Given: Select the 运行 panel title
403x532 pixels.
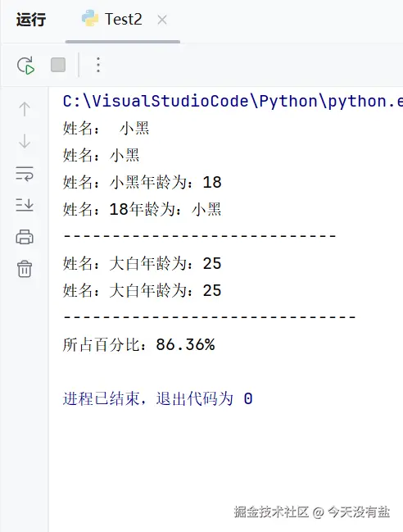Looking at the screenshot, I should coord(31,20).
